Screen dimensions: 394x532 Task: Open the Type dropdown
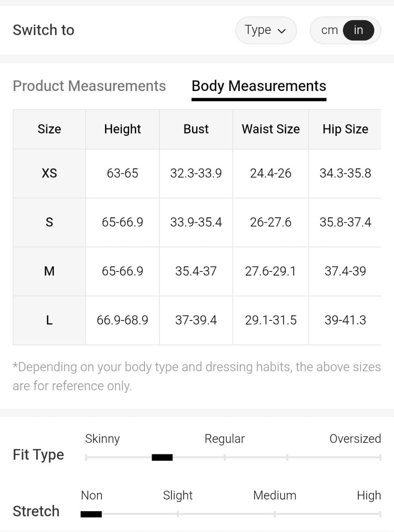tap(266, 30)
